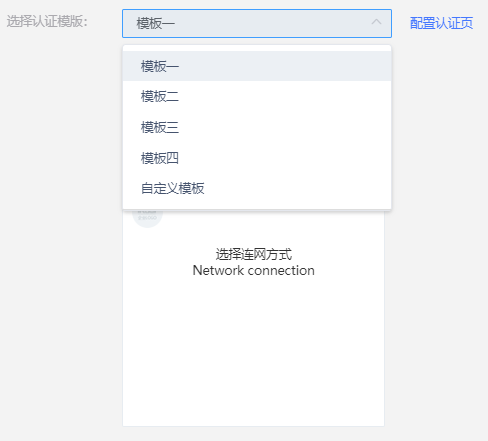Click the Network connection text in the preview

pyautogui.click(x=254, y=270)
